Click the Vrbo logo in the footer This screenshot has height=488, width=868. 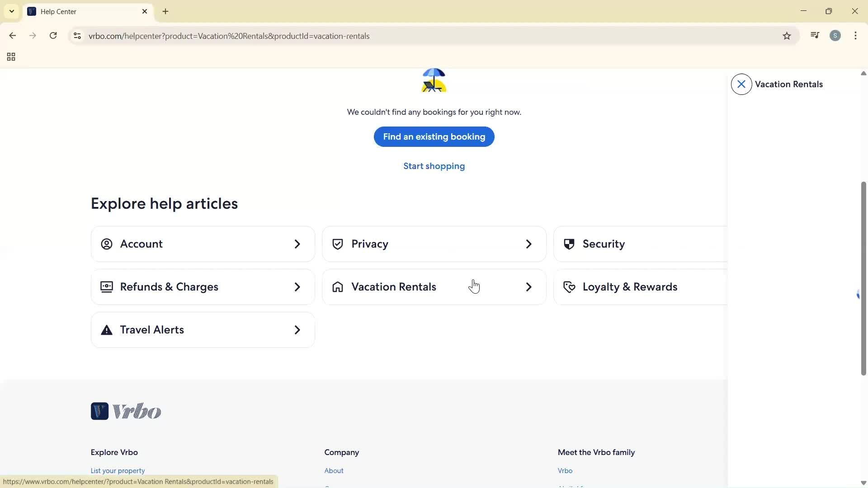tap(126, 411)
